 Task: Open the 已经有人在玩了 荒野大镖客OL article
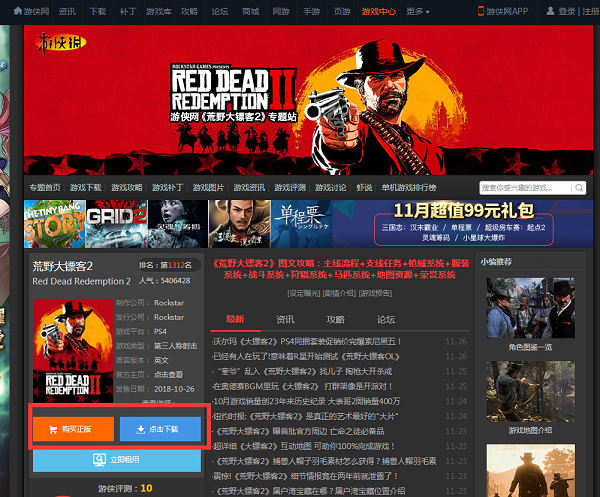[306, 357]
